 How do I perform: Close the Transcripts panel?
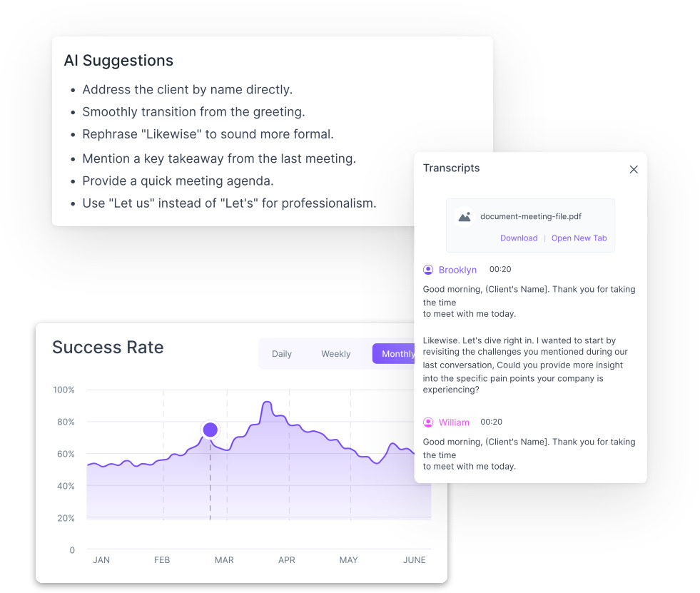click(x=634, y=170)
